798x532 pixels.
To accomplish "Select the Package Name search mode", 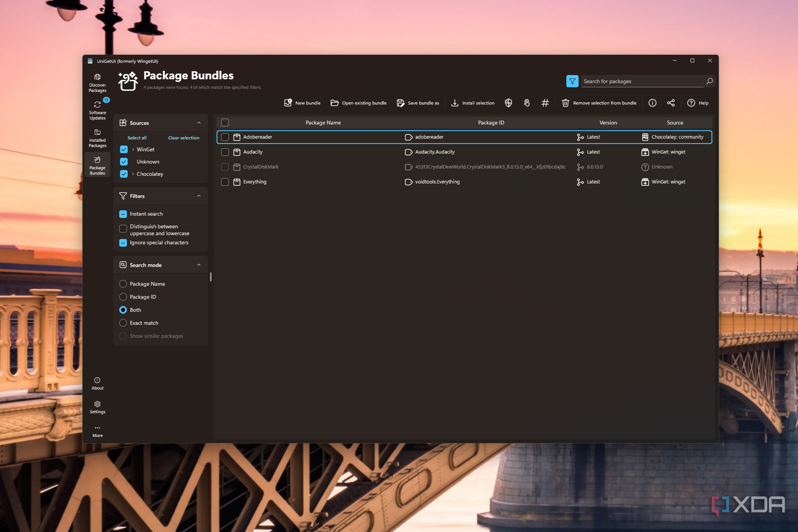I will [123, 284].
